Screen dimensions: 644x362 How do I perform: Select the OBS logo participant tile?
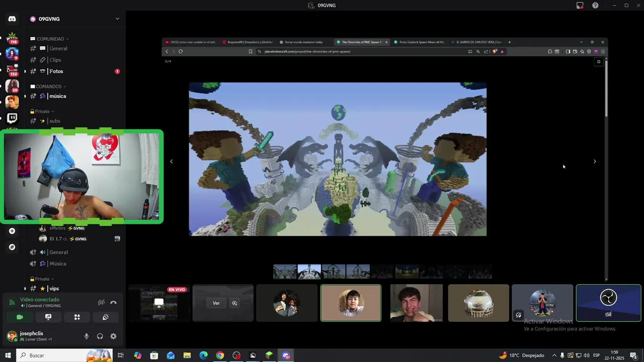pos(608,303)
